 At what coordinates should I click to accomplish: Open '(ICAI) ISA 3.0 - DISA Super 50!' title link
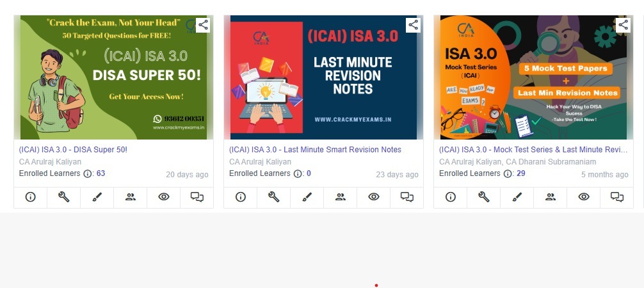[x=73, y=150]
